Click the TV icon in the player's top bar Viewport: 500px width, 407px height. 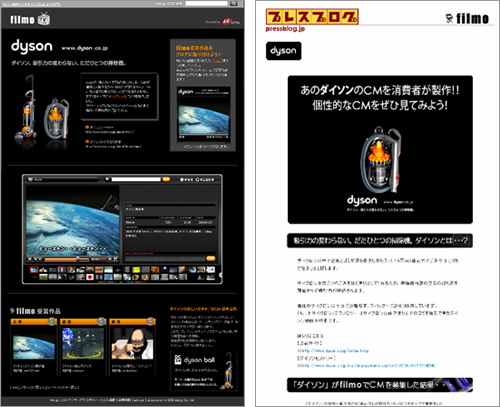point(30,179)
